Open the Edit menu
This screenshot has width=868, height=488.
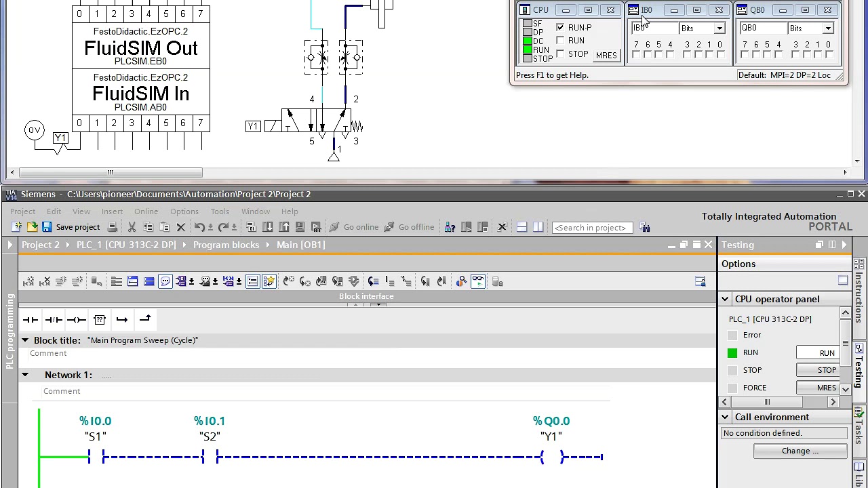coord(54,211)
